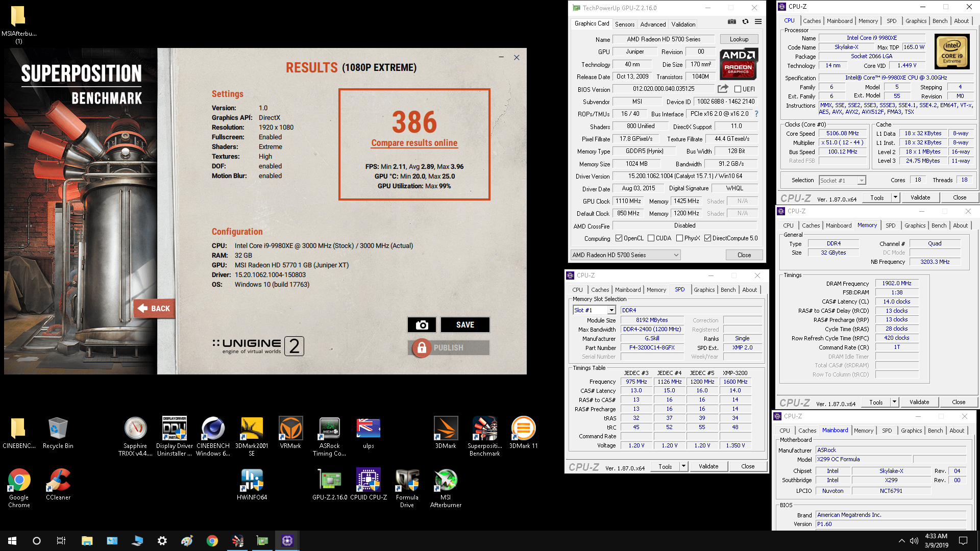Open the Slot #1 memory slot dropdown

[x=594, y=310]
